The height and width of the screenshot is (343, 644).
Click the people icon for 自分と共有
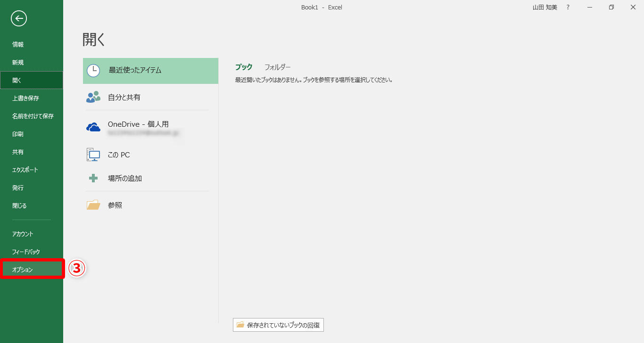(x=93, y=97)
